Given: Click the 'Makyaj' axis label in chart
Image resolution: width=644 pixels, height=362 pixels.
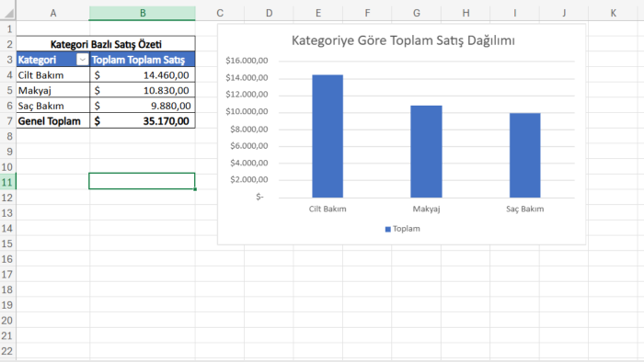Looking at the screenshot, I should pos(426,209).
